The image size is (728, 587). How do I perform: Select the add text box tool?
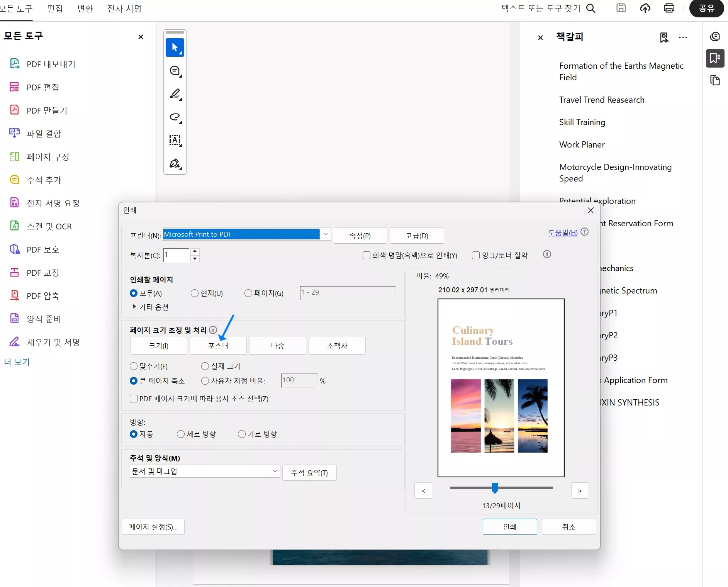coord(175,140)
